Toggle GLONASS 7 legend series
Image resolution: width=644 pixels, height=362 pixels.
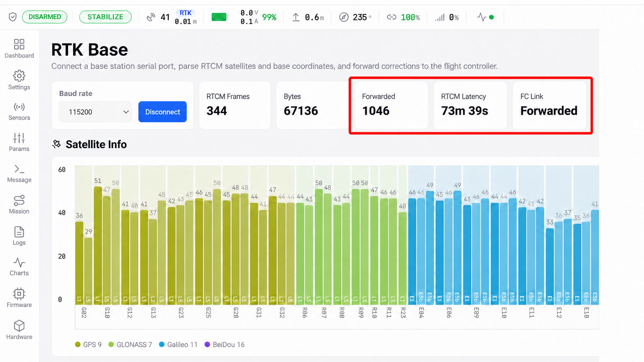[130, 344]
